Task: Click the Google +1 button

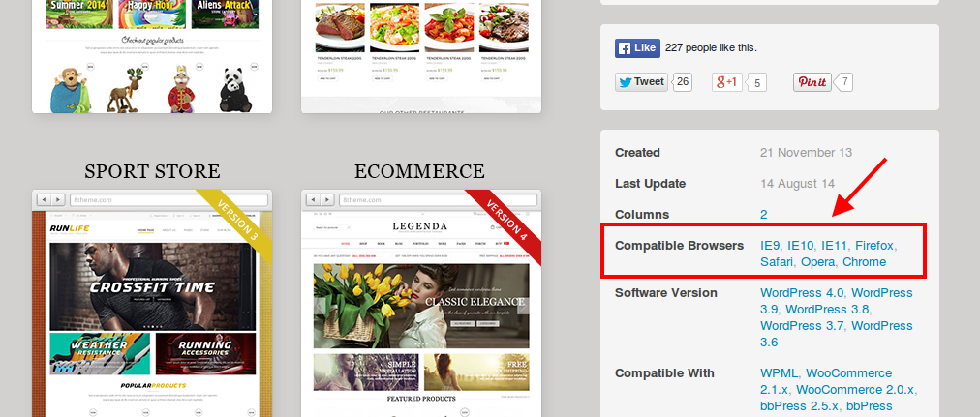Action: (727, 82)
